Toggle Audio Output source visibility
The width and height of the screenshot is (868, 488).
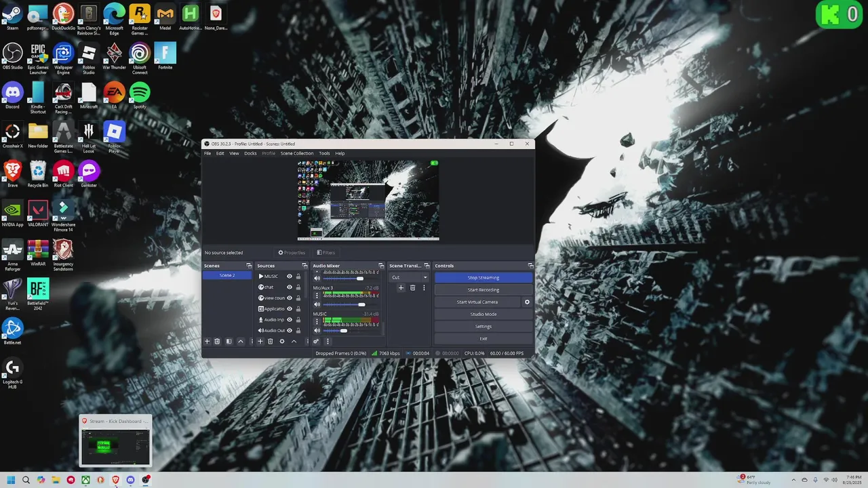pos(290,331)
